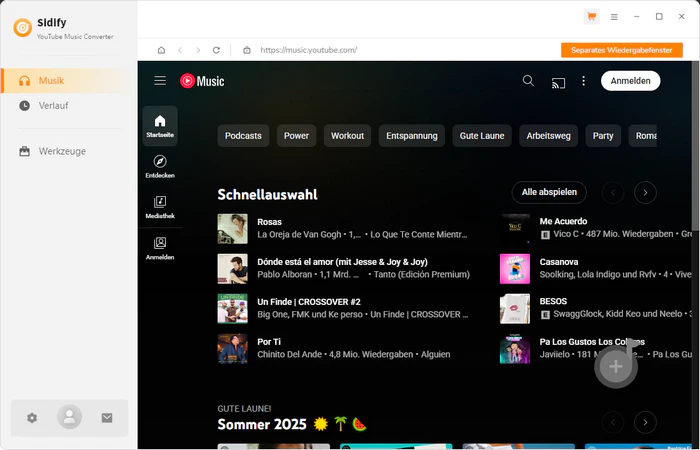Screen dimensions: 700x450
Task: Select the Gute Laune chip
Action: pos(482,136)
